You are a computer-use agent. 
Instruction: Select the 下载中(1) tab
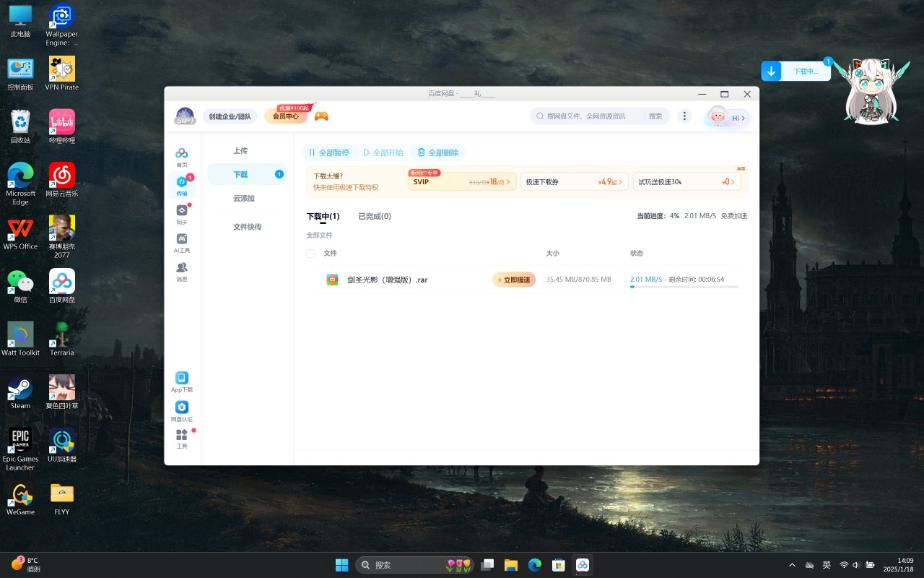coord(323,217)
